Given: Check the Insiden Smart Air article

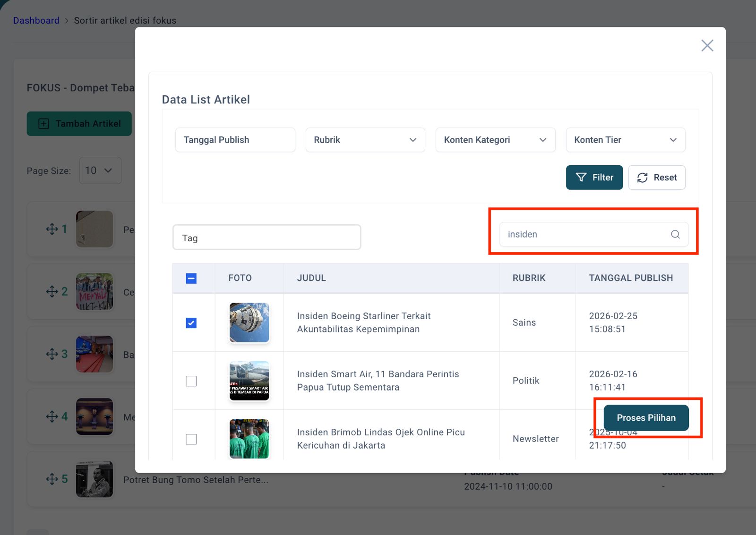Looking at the screenshot, I should tap(191, 381).
